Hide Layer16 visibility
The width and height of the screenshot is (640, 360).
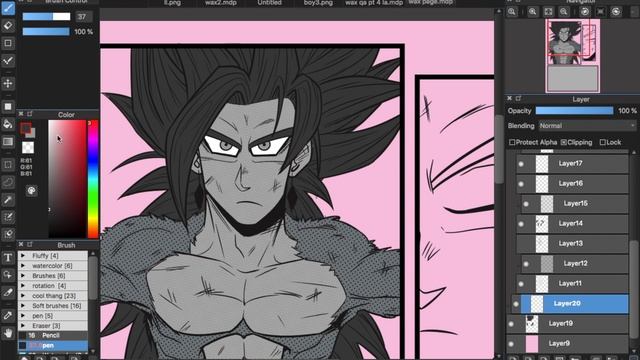(521, 184)
